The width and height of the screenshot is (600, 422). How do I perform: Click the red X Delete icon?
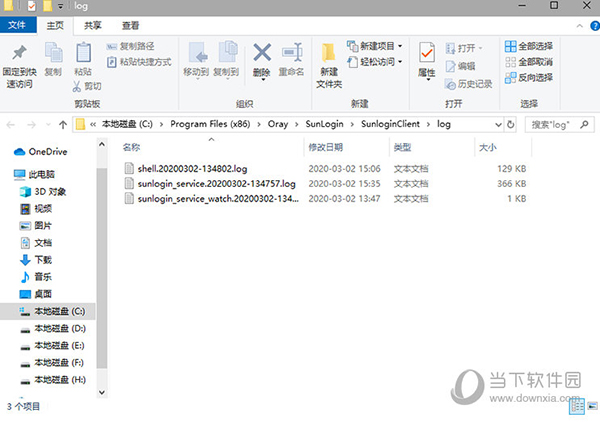[x=262, y=53]
